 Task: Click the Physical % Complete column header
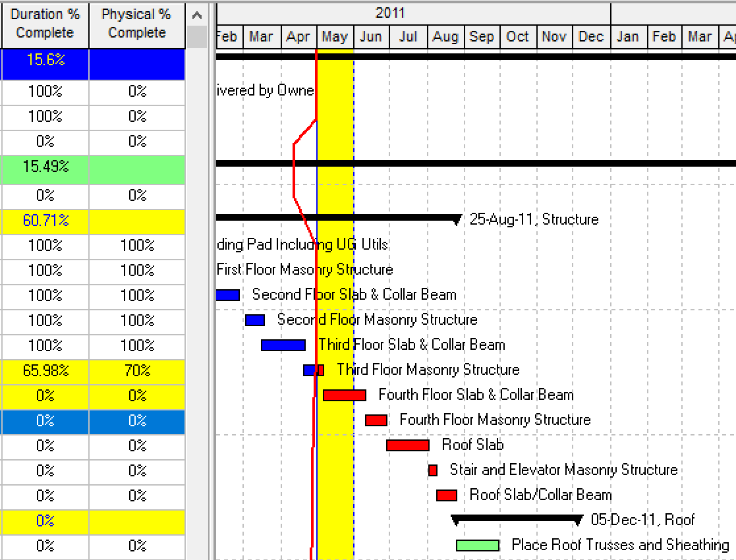coord(136,24)
